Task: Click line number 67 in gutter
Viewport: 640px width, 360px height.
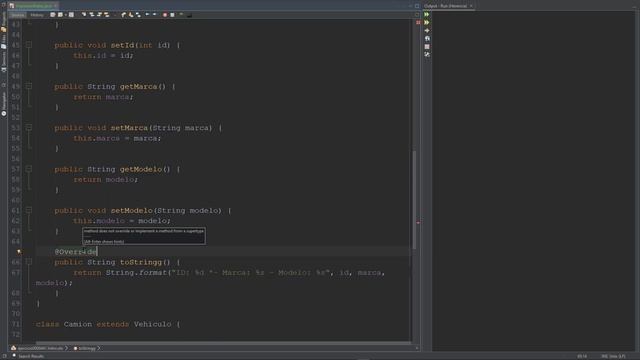Action: 16,272
